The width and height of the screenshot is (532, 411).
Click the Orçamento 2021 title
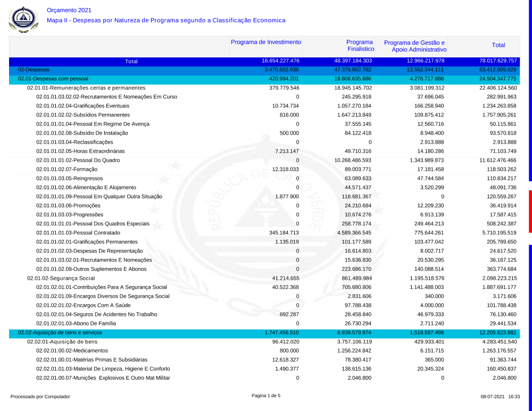[x=69, y=10]
